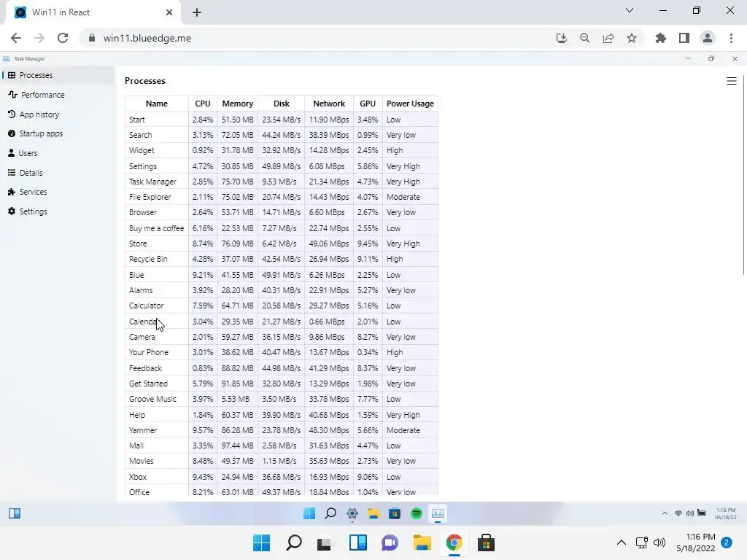Open File Explorer in the inner taskbar
Viewport: 747px width, 560px height.
click(373, 513)
